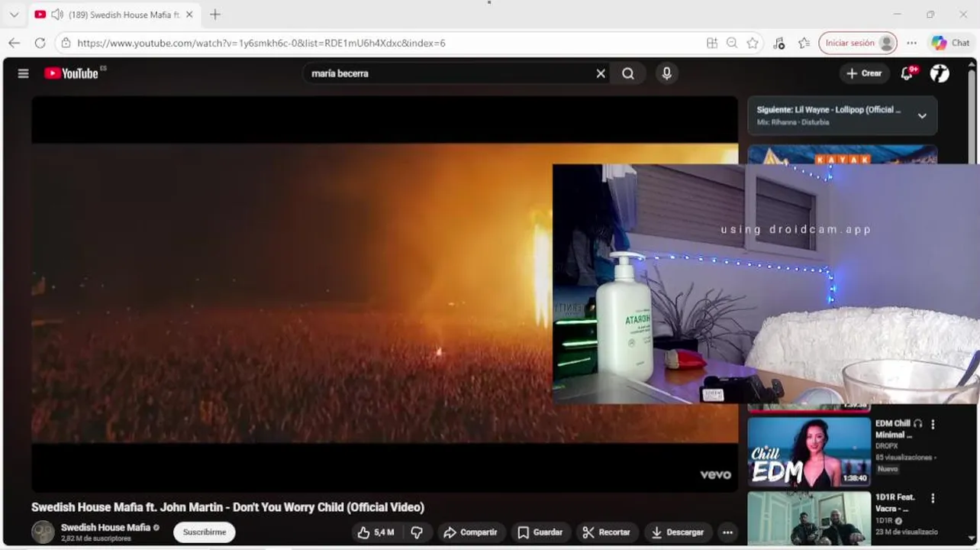The height and width of the screenshot is (550, 980).
Task: Open options menu for EDM Chill video
Action: point(933,425)
